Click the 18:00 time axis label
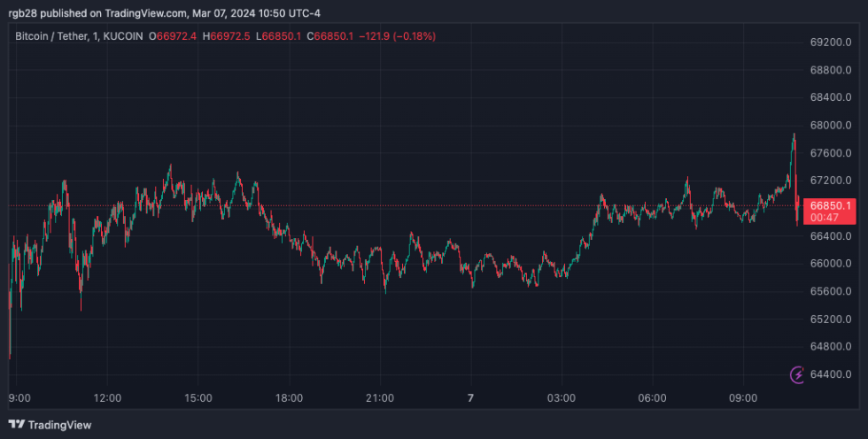Viewport: 868px width, 439px height. coord(289,398)
